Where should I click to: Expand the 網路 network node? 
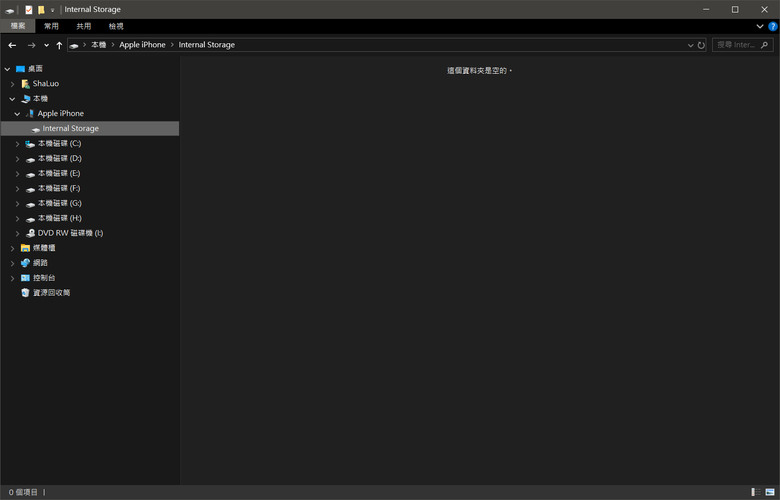tap(12, 263)
